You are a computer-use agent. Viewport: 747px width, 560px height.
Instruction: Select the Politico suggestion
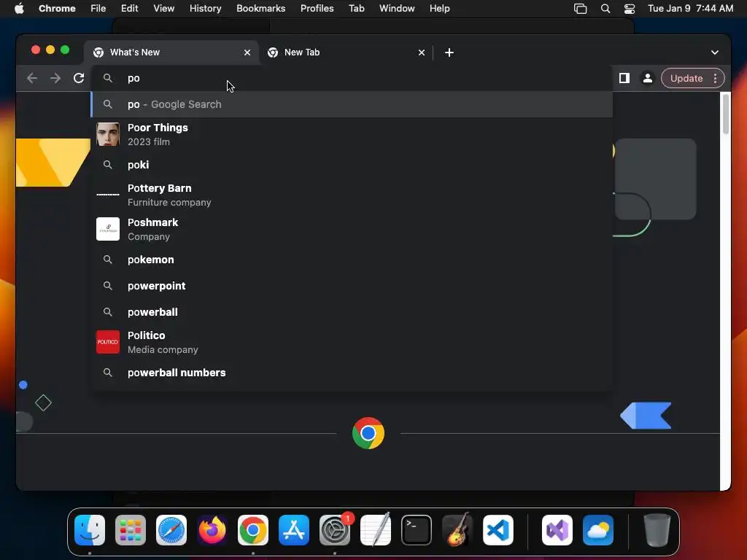click(x=352, y=342)
